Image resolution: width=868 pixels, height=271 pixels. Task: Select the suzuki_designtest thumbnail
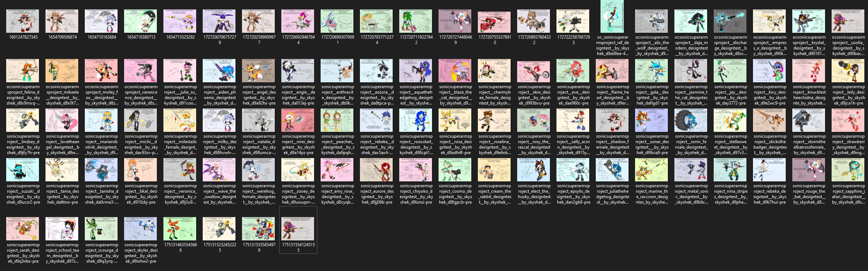pos(23,170)
